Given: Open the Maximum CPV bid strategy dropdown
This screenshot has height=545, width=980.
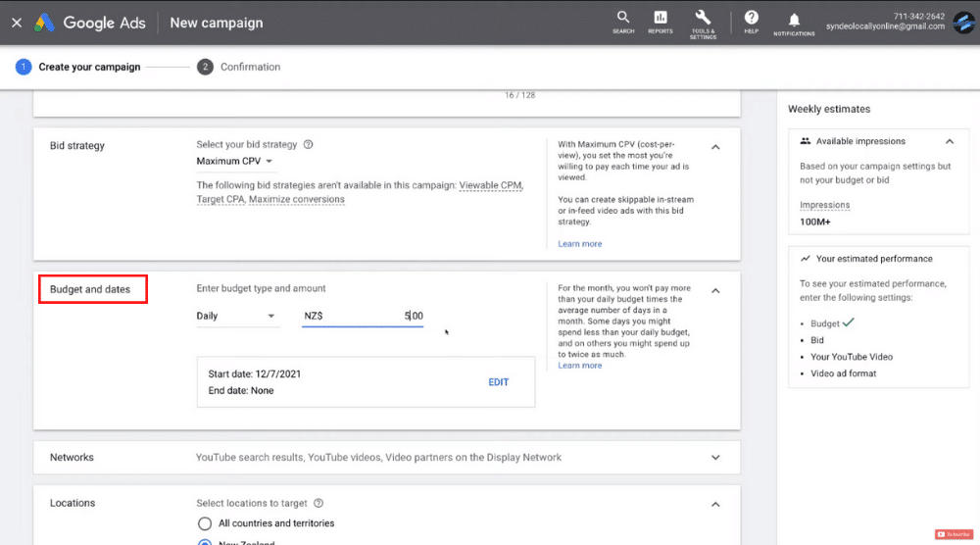Looking at the screenshot, I should pos(234,162).
